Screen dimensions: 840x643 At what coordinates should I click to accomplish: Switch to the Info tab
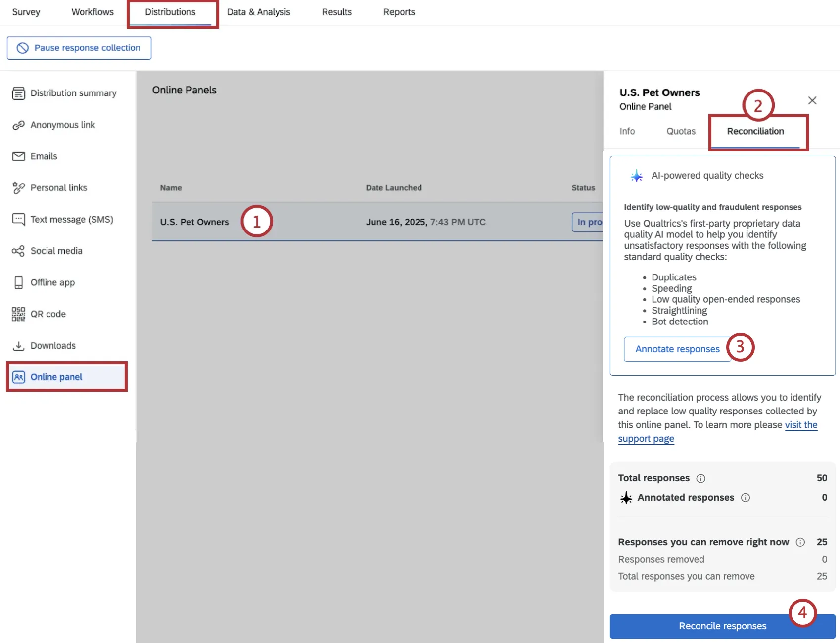coord(627,131)
